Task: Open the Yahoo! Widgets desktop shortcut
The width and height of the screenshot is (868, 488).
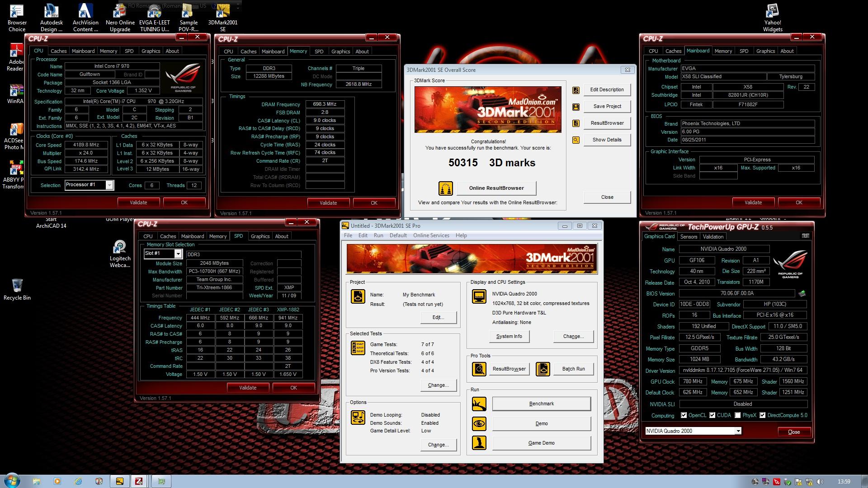Action: tap(773, 18)
